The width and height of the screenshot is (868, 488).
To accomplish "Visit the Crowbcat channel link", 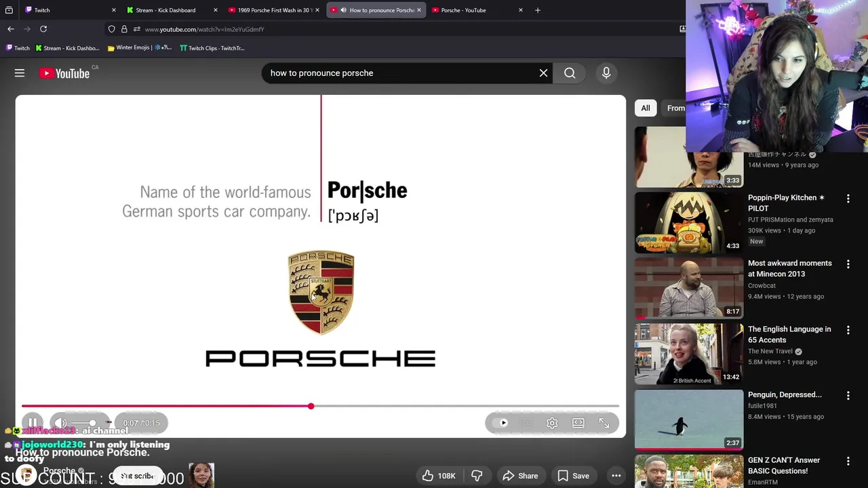I will [762, 285].
